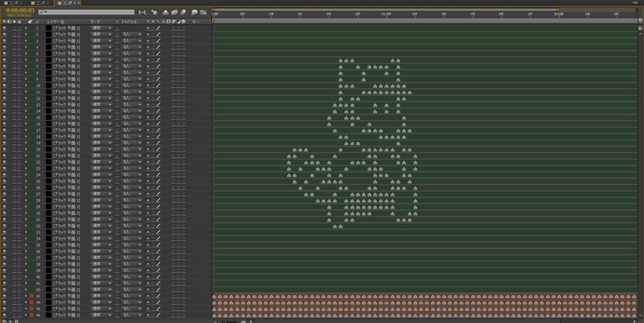Click first keyframe on layer 6 track

(x=341, y=60)
